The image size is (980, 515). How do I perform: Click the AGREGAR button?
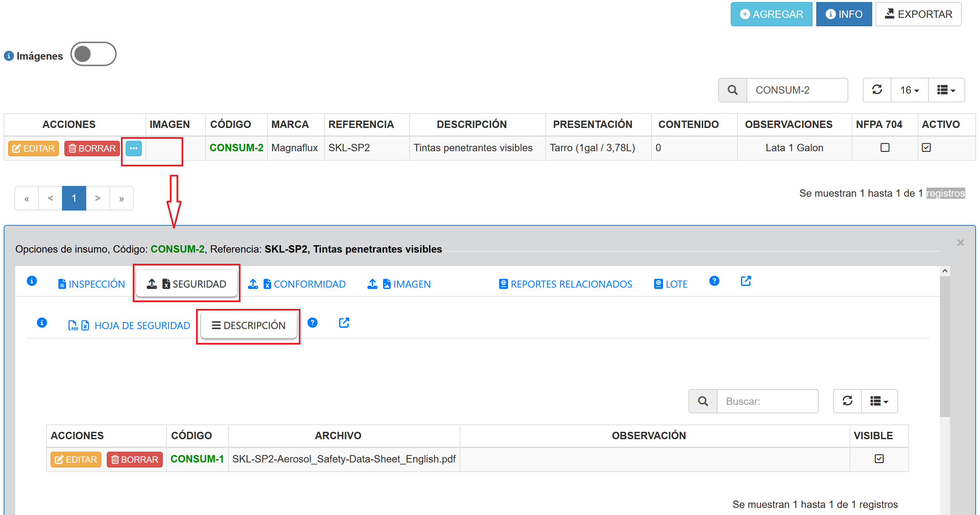coord(771,14)
